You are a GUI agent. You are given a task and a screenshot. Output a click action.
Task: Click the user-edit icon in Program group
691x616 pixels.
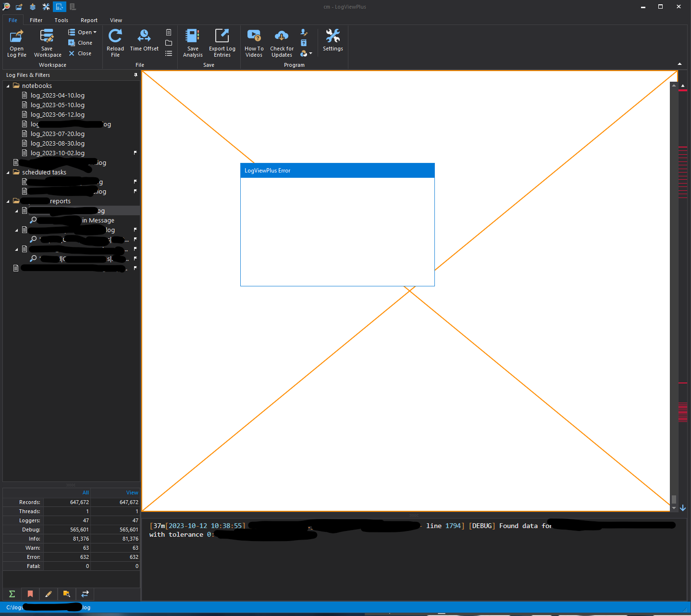[x=304, y=32]
